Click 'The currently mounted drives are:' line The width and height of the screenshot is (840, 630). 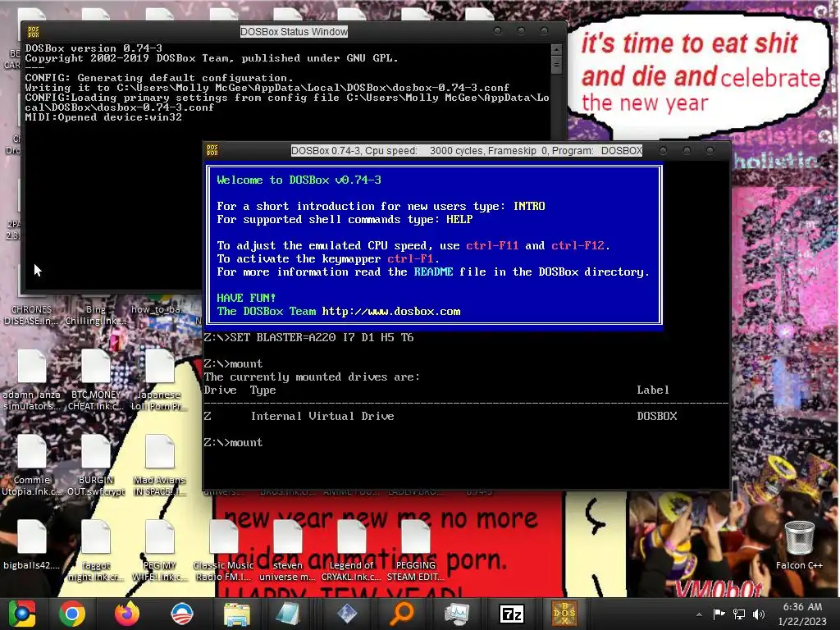pyautogui.click(x=312, y=377)
